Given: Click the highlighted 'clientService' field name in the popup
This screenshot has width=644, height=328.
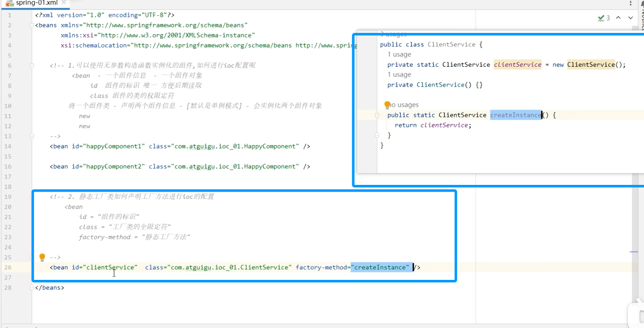Looking at the screenshot, I should tap(518, 65).
